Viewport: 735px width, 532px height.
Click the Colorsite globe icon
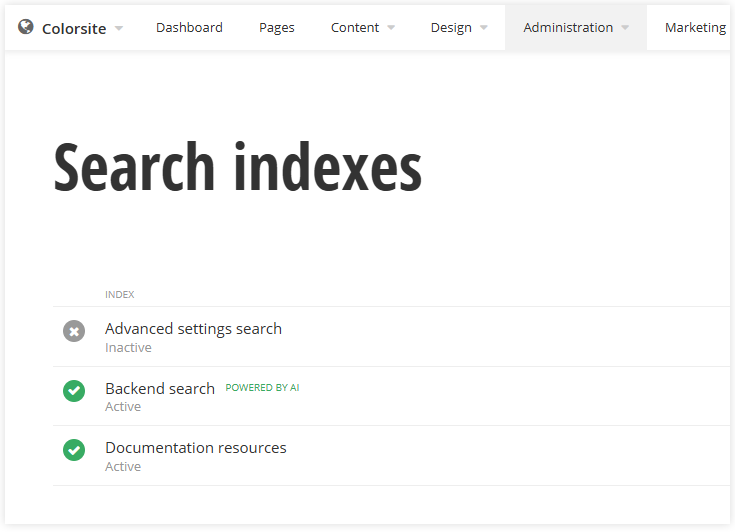pyautogui.click(x=26, y=27)
